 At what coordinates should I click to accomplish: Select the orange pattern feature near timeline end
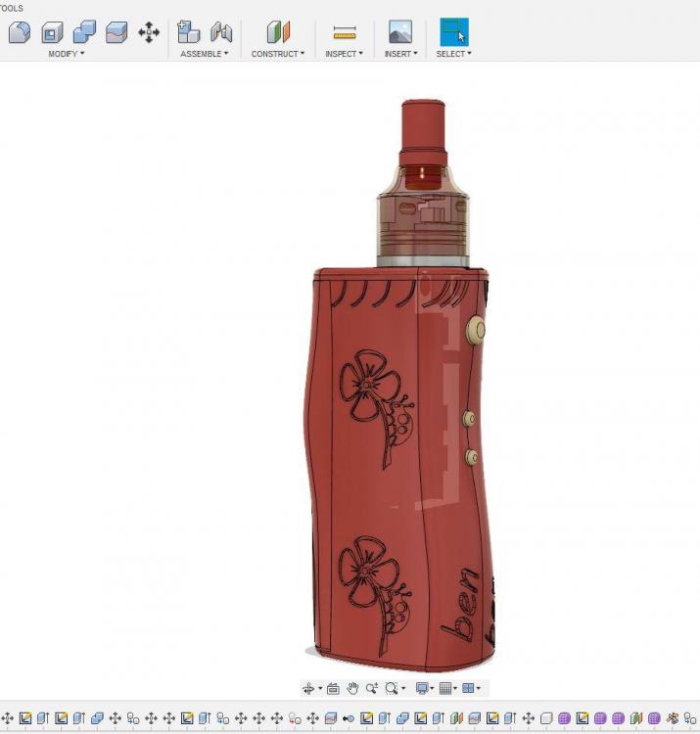(x=673, y=718)
